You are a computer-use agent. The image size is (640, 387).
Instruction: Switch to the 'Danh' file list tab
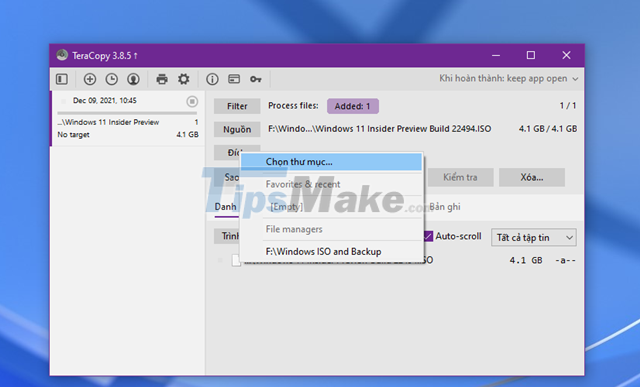click(226, 207)
